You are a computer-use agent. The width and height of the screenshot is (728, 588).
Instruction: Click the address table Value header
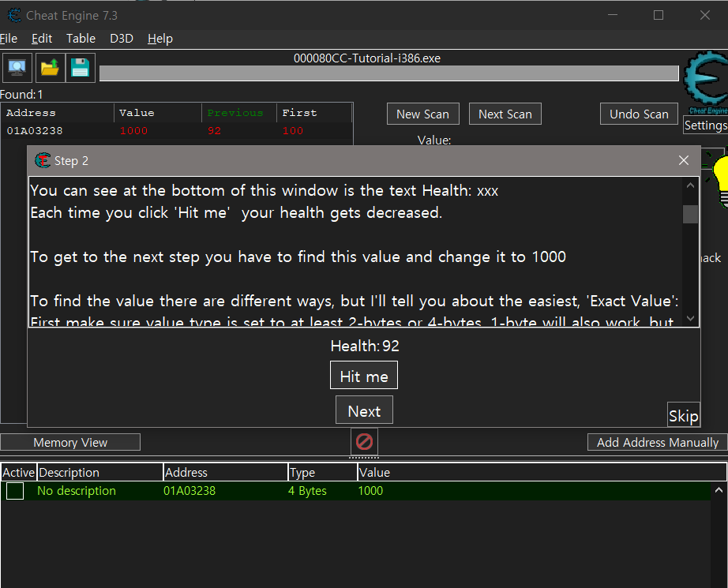coord(542,473)
